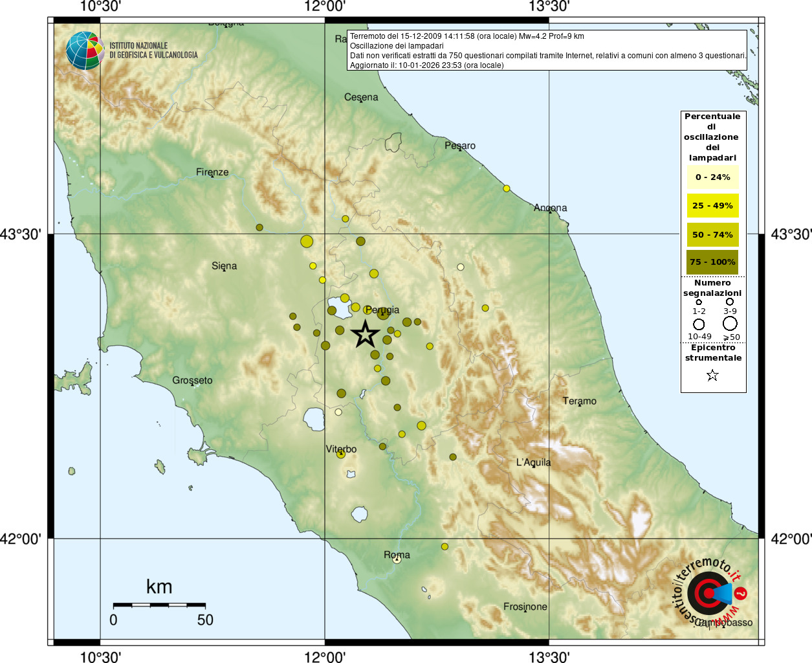Click the Siena city label
812x663 pixels.
(224, 266)
